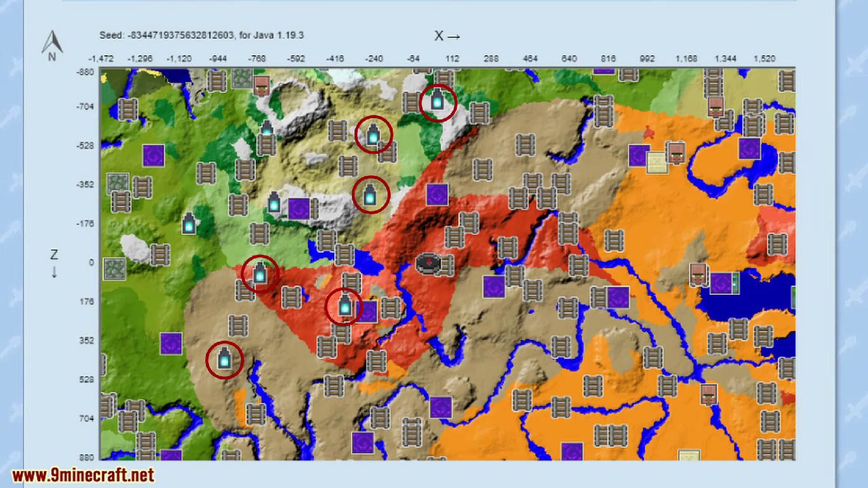868x488 pixels.
Task: Click the village icon beside the big lake's ruined portal
Action: tap(699, 274)
